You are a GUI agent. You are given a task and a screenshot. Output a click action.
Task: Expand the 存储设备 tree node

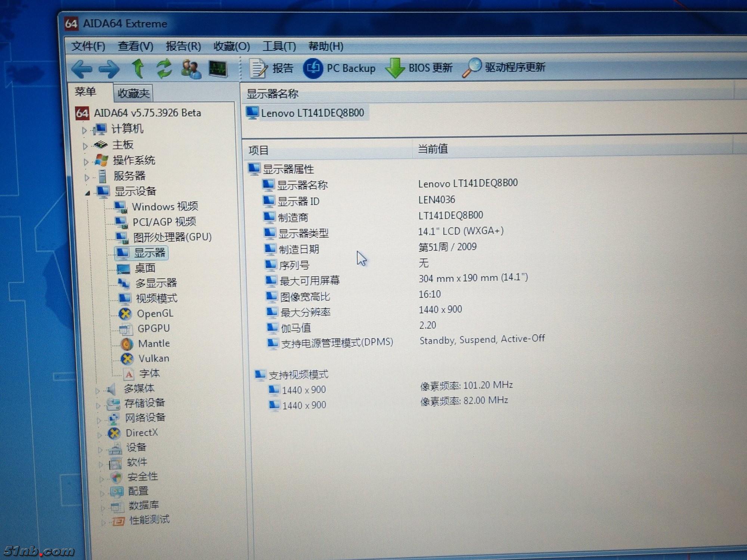[98, 405]
